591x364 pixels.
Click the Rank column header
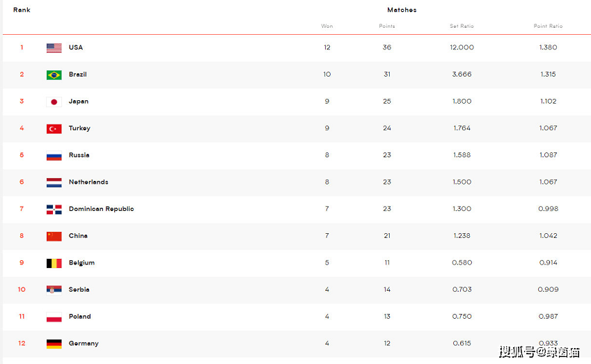click(x=22, y=10)
